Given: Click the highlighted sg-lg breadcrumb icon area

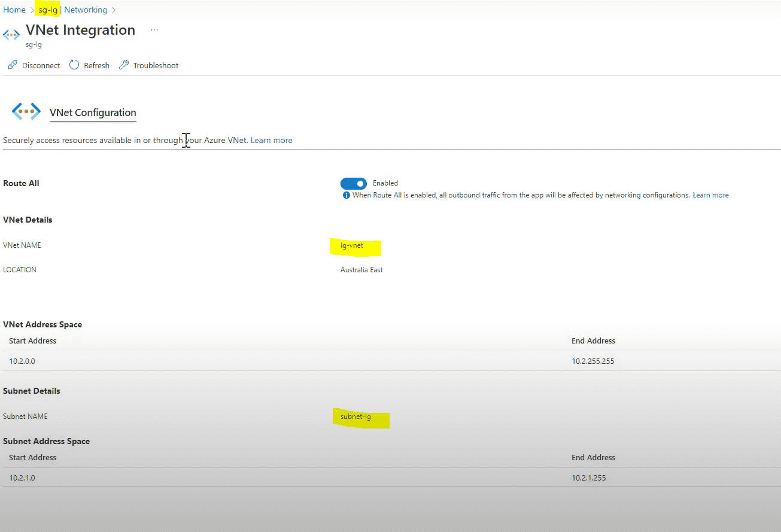Looking at the screenshot, I should pyautogui.click(x=47, y=9).
